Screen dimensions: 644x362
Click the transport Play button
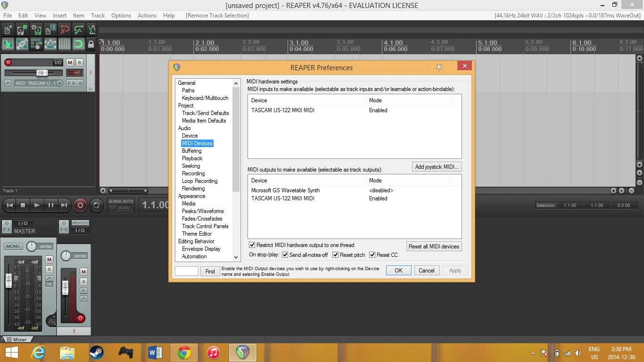coord(37,205)
